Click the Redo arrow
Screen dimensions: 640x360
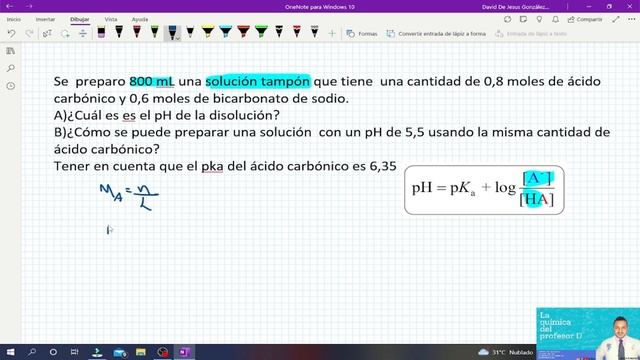tap(29, 33)
